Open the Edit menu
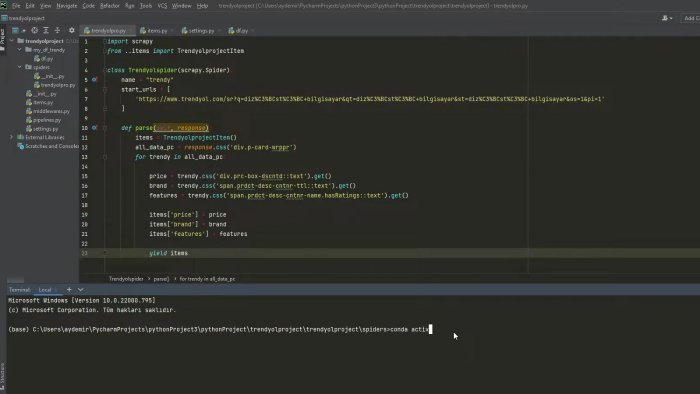Screen dimensions: 700x394 (30, 6)
